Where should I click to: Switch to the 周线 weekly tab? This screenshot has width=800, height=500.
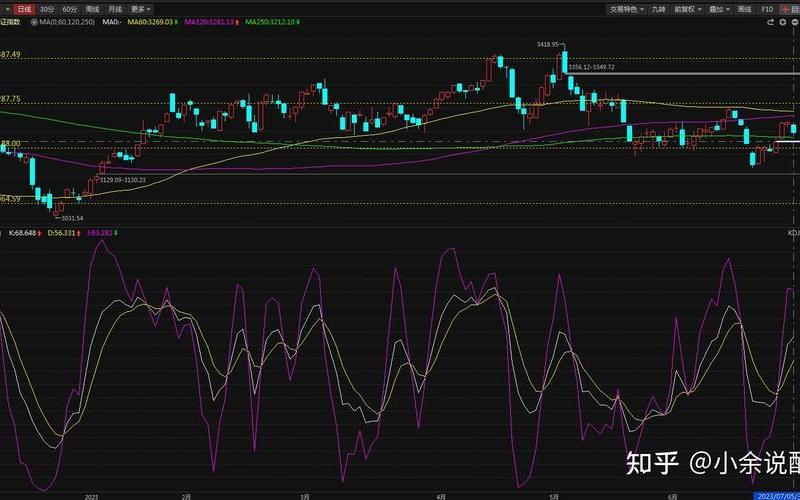pos(93,9)
